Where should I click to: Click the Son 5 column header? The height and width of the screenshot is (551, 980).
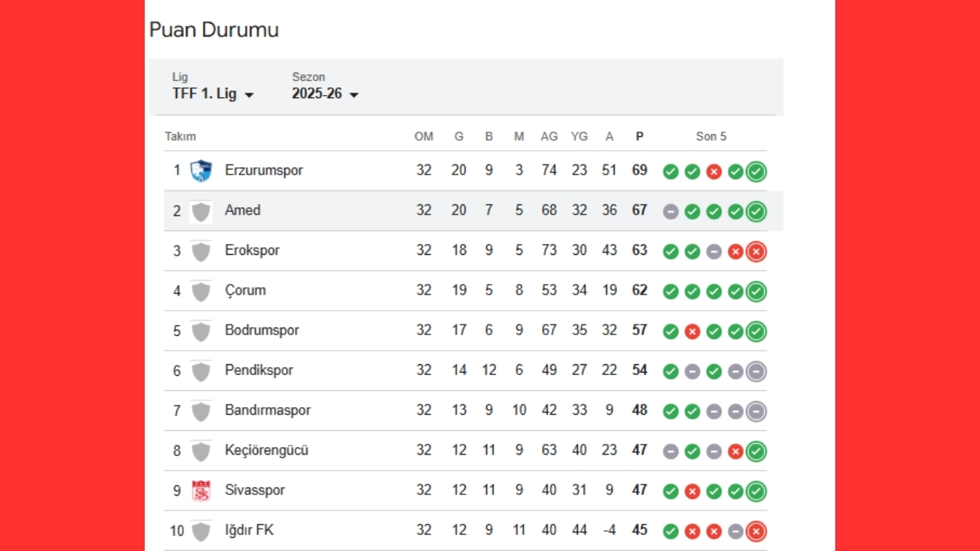pos(710,136)
